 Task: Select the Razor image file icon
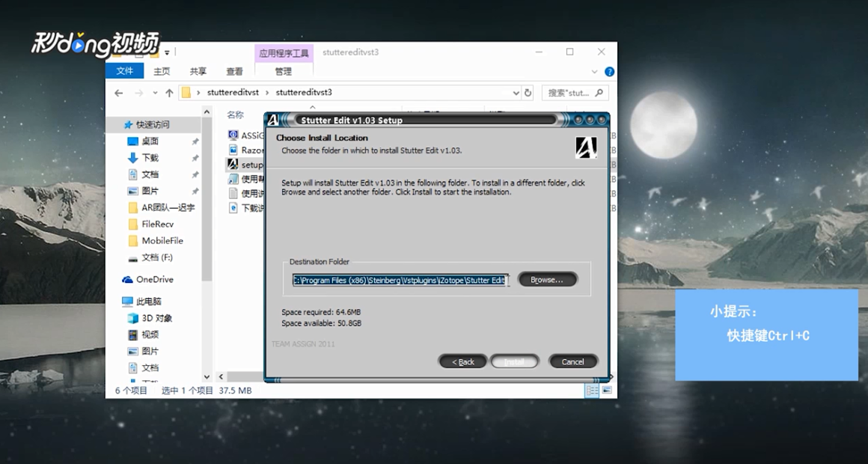coord(233,150)
